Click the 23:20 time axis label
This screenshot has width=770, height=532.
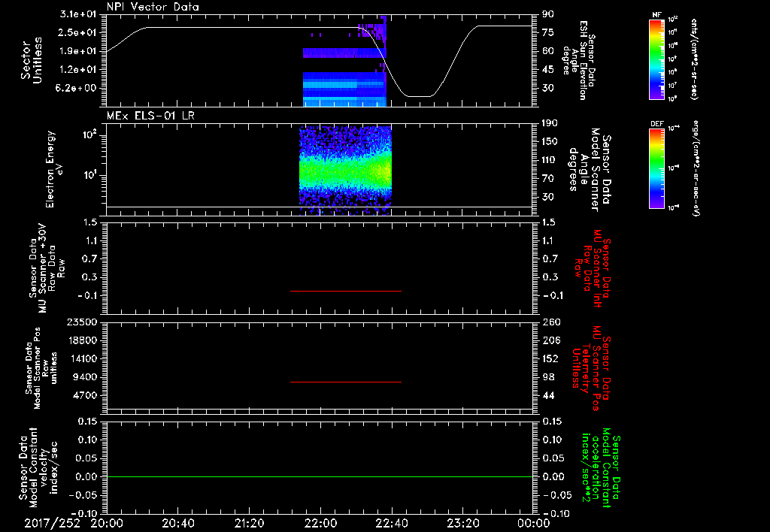[462, 524]
